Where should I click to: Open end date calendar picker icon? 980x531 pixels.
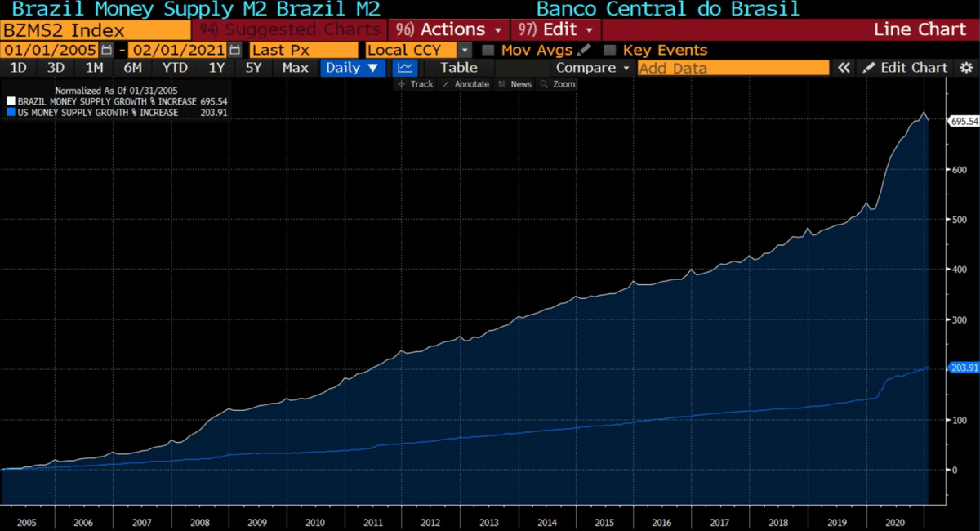click(x=233, y=50)
